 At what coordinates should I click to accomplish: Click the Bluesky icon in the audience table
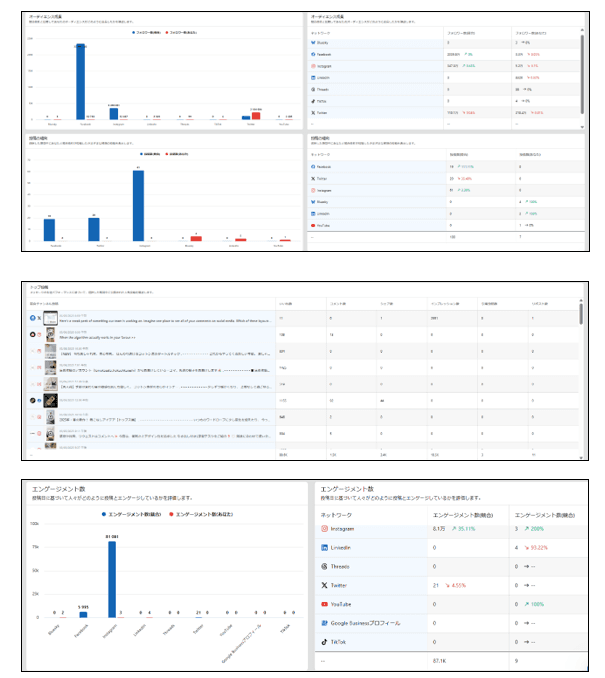(314, 43)
